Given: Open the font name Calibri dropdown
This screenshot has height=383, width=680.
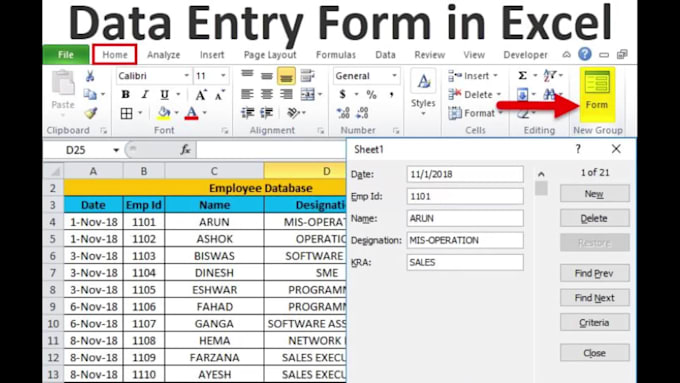Looking at the screenshot, I should tap(186, 76).
